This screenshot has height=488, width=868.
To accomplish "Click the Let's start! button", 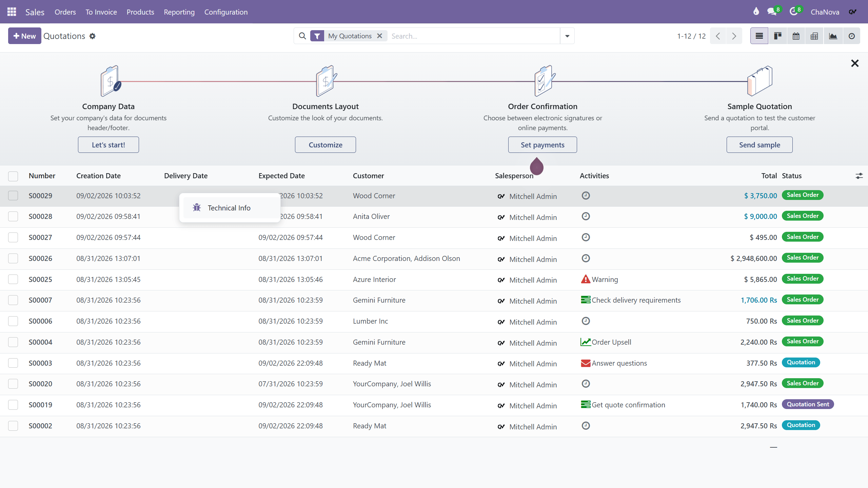I will 108,145.
